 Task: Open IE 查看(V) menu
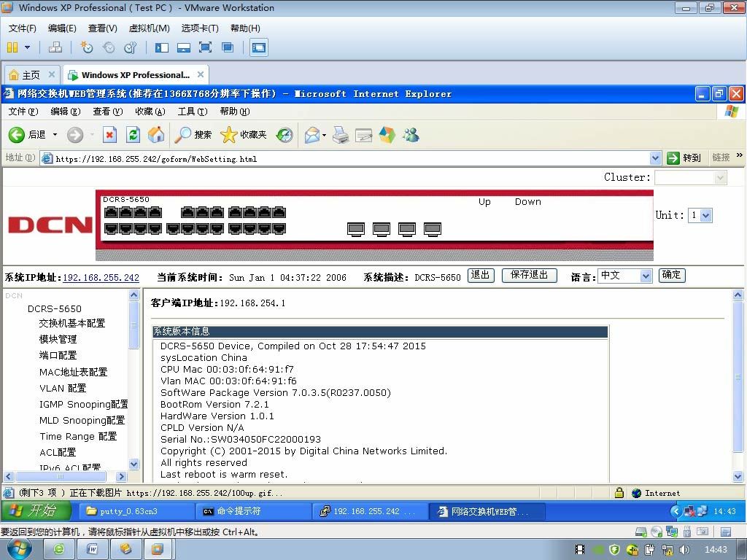point(108,112)
